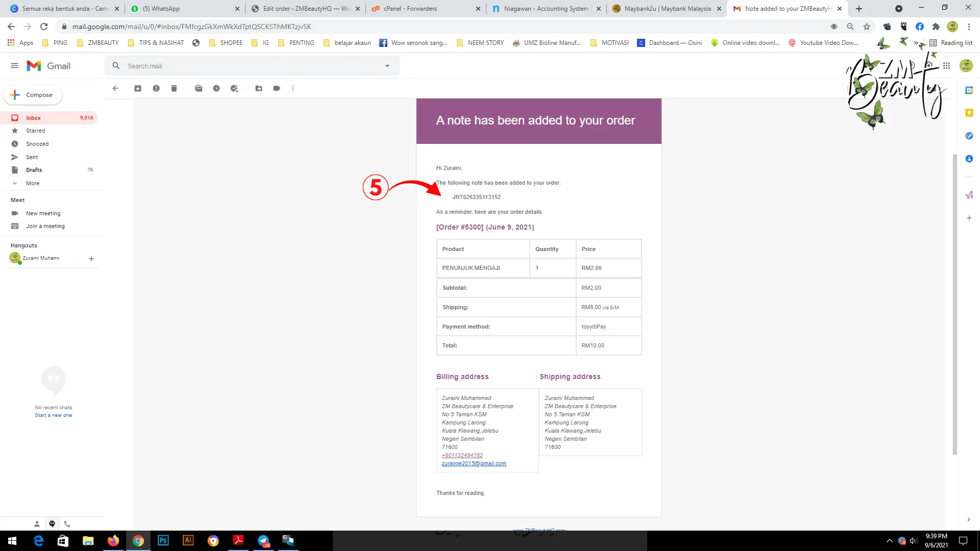
Task: Click in Search mail field
Action: [253, 66]
